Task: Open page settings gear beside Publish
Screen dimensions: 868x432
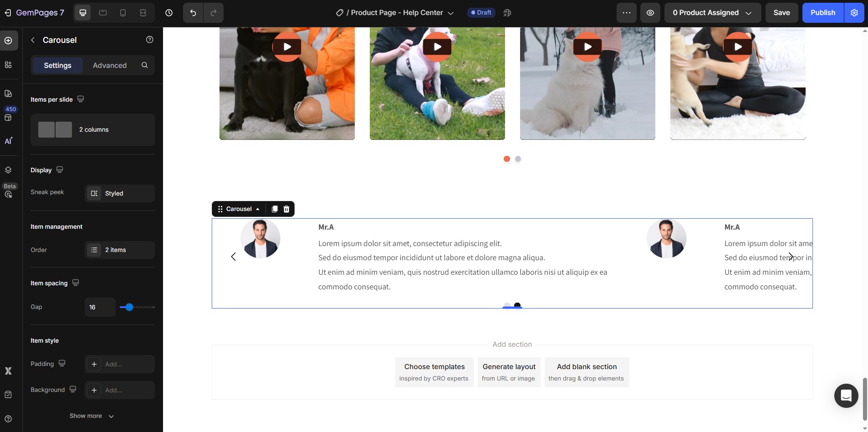Action: point(854,13)
